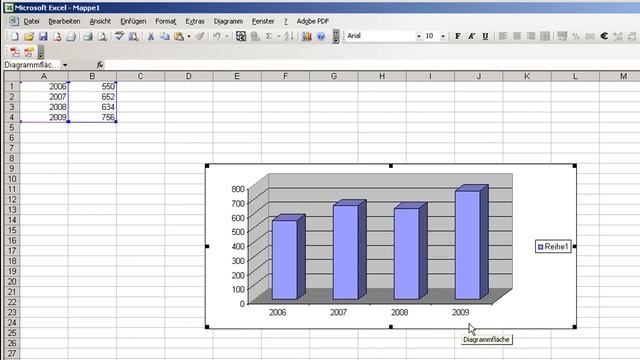The width and height of the screenshot is (640, 360).
Task: Open the Extras menu
Action: [x=195, y=21]
